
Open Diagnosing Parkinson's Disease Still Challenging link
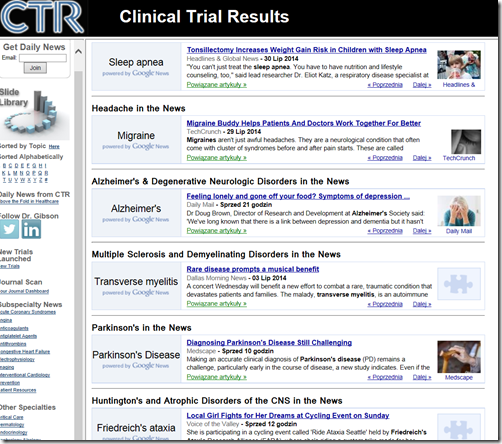[x=269, y=343]
